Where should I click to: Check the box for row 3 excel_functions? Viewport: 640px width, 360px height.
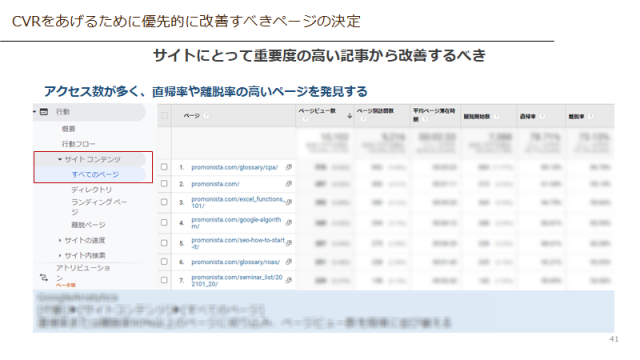click(x=164, y=202)
